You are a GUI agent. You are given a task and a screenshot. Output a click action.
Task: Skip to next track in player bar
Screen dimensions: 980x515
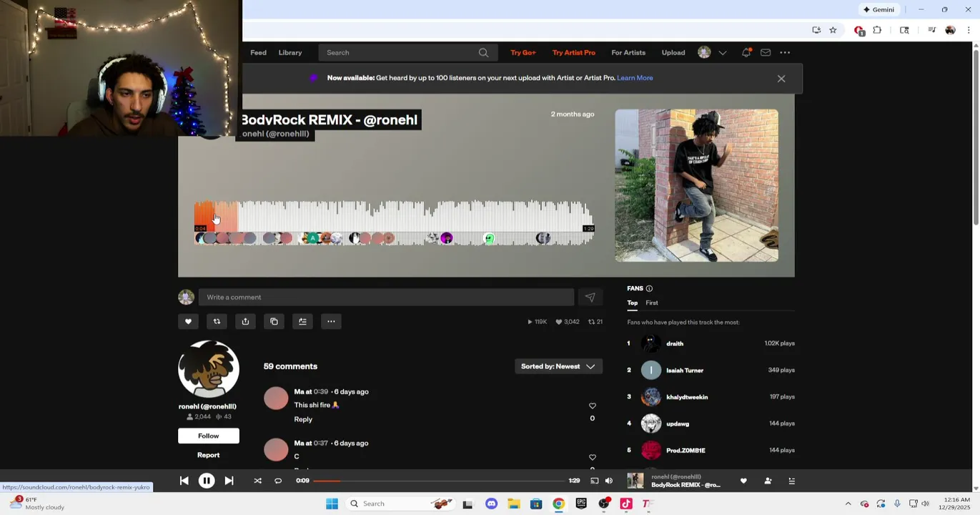click(x=229, y=481)
